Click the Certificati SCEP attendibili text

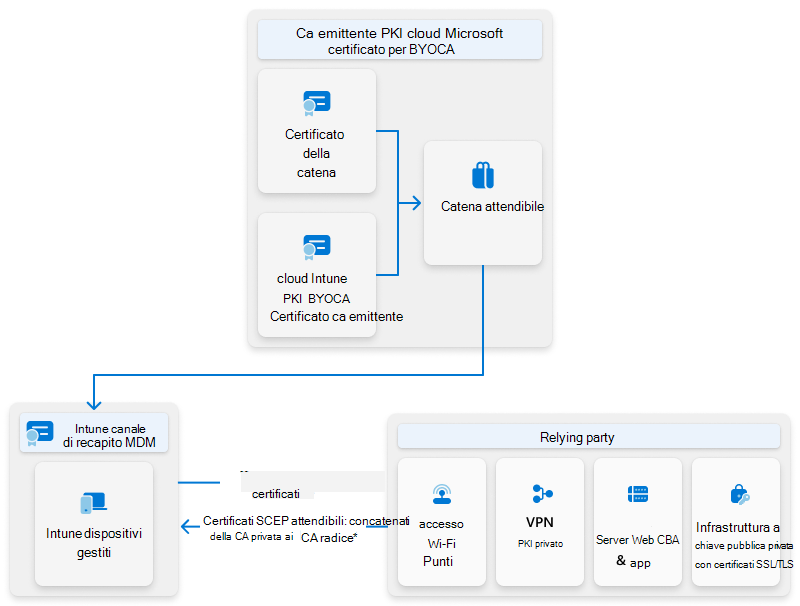273,521
